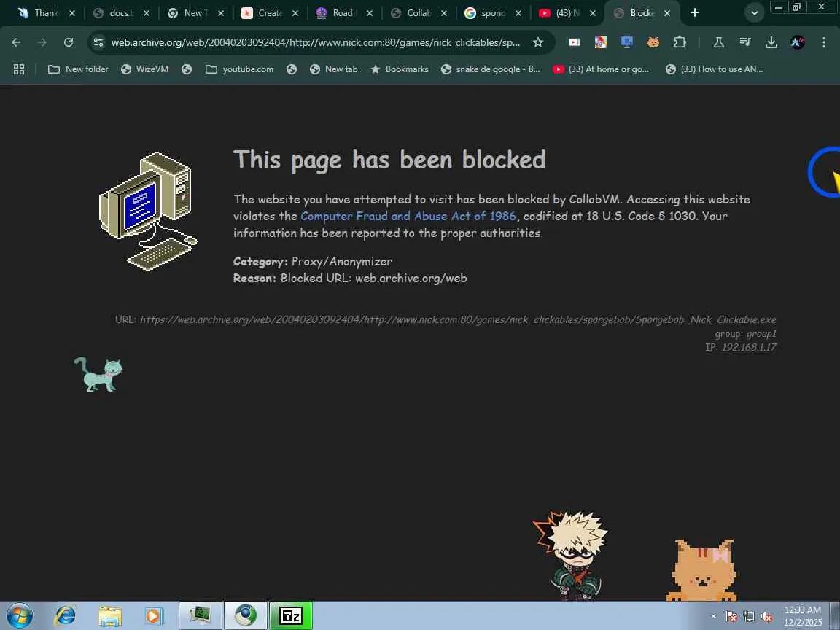This screenshot has width=840, height=630.
Task: Add a new browser tab
Action: (695, 12)
